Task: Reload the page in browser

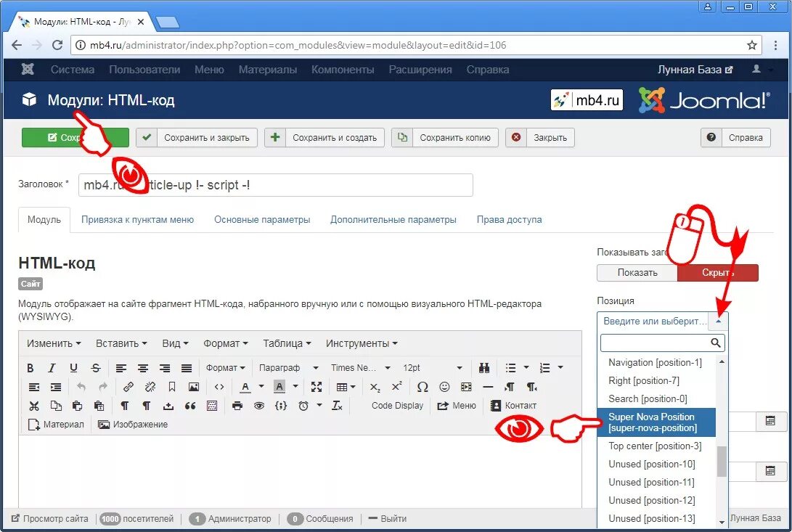Action: tap(57, 45)
